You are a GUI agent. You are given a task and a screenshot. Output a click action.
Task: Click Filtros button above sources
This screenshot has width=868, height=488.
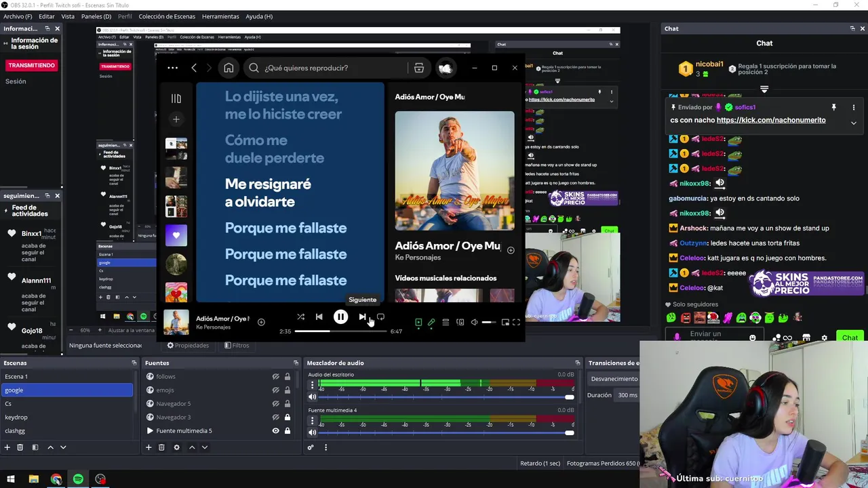[237, 346]
